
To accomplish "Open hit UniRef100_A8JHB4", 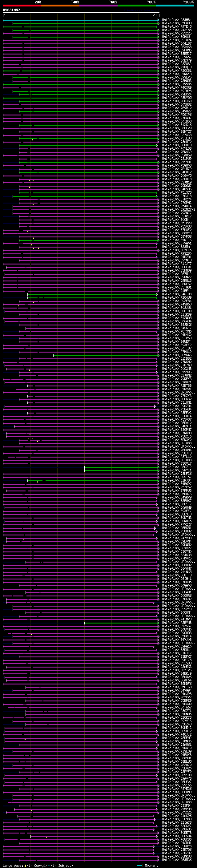I will pyautogui.click(x=177, y=20).
